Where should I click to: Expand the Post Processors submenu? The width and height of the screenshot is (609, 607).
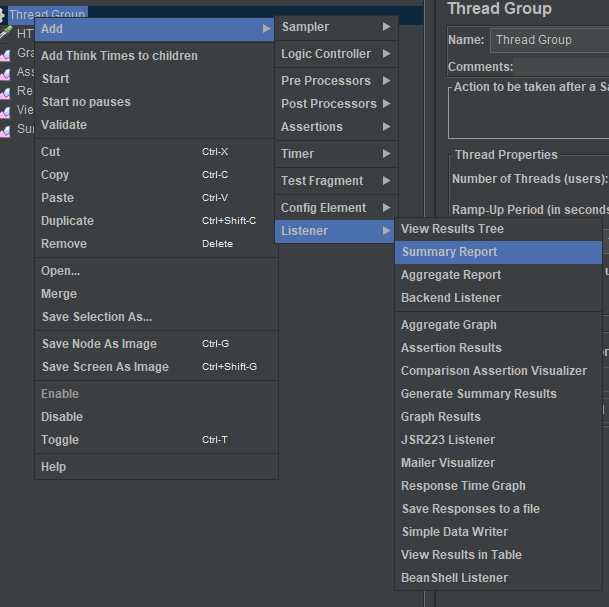click(x=336, y=104)
